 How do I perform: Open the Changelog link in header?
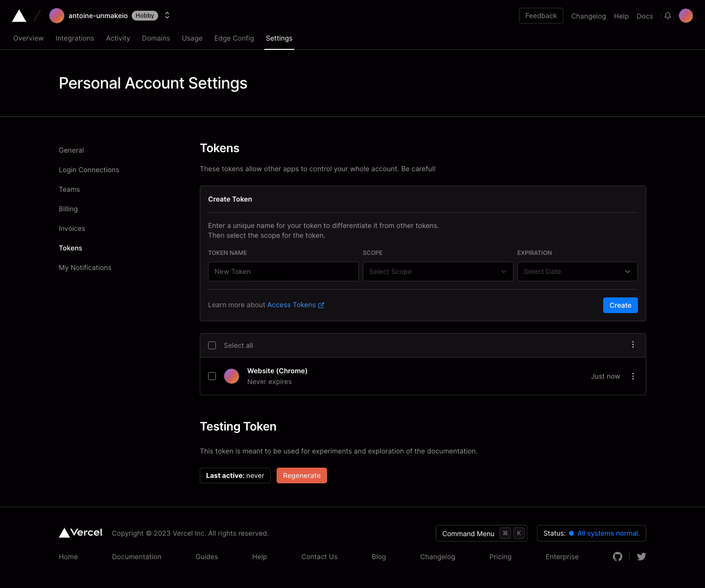coord(588,16)
